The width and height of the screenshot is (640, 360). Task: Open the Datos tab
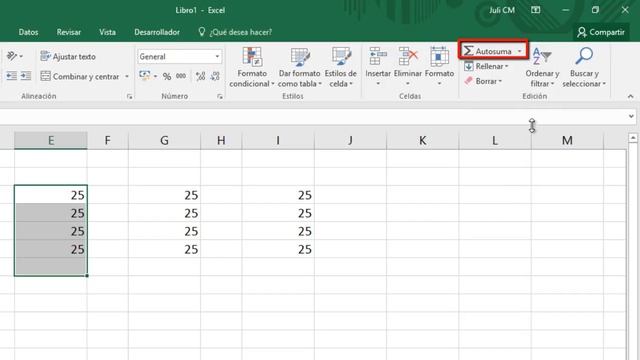click(28, 32)
